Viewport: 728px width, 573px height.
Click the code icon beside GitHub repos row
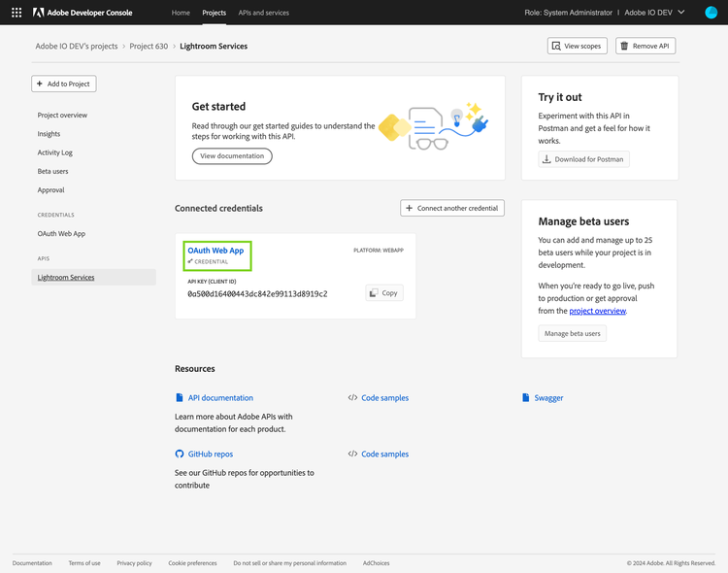click(353, 454)
